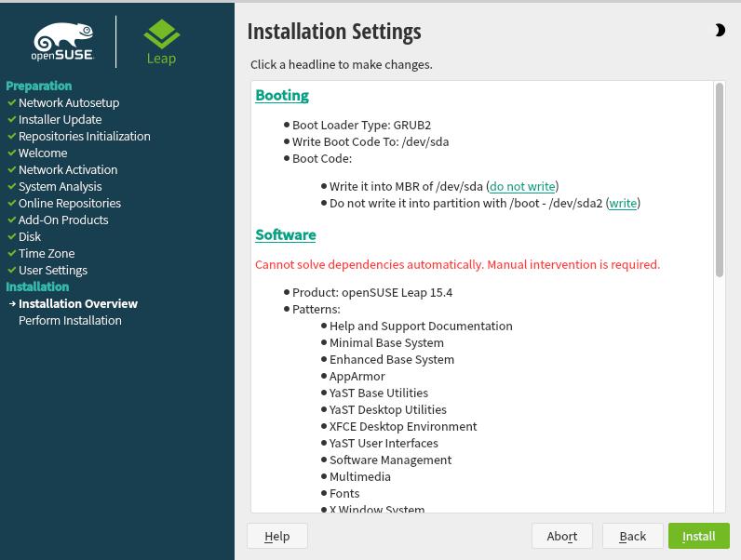Screen dimensions: 741x560
Task: Click the Disk step checkmark icon
Action: pyautogui.click(x=12, y=236)
